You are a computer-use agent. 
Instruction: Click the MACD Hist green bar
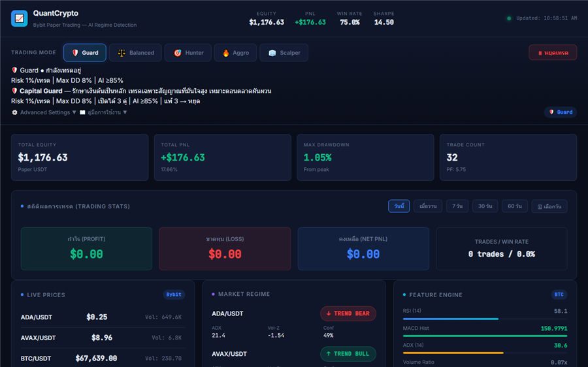pos(485,336)
